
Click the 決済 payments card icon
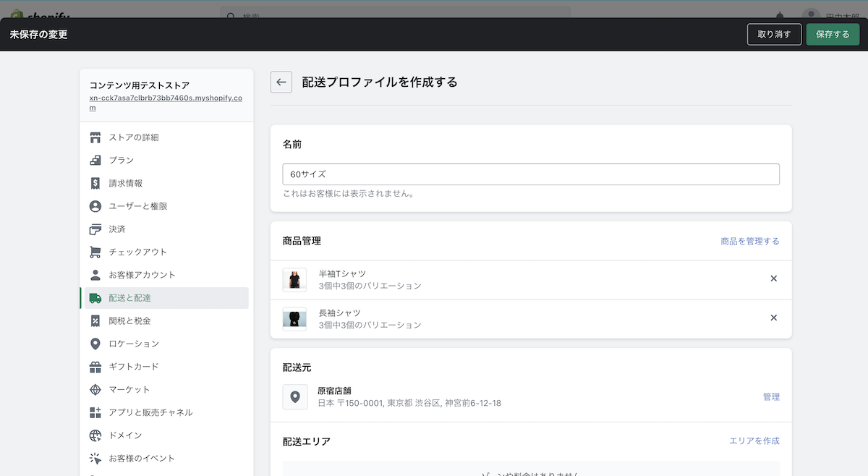click(x=95, y=229)
